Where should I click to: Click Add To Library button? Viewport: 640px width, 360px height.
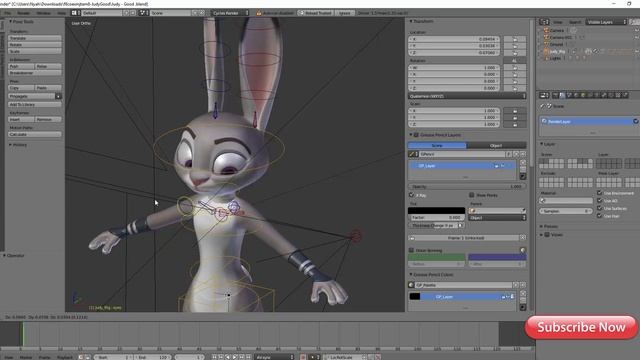[x=35, y=104]
